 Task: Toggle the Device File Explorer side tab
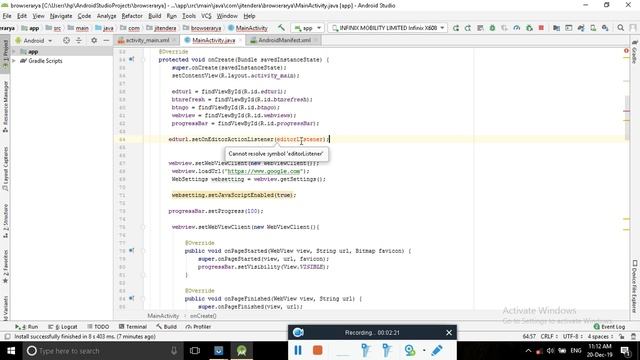coord(635,287)
